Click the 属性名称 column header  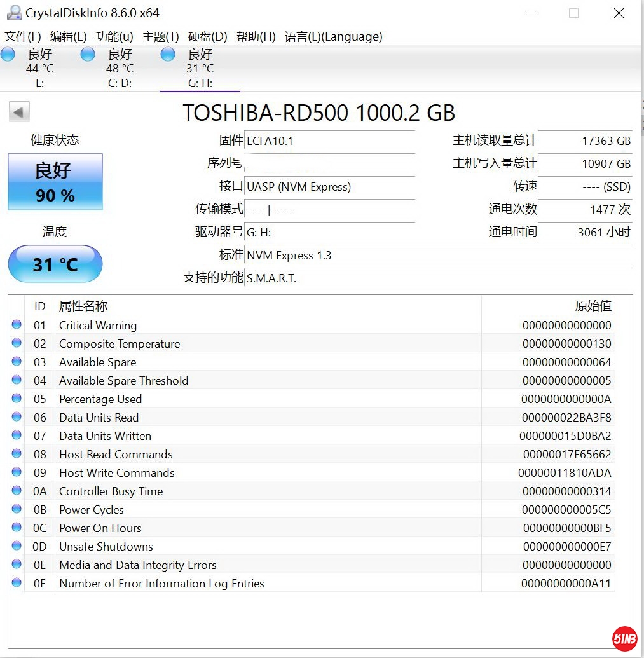[83, 306]
